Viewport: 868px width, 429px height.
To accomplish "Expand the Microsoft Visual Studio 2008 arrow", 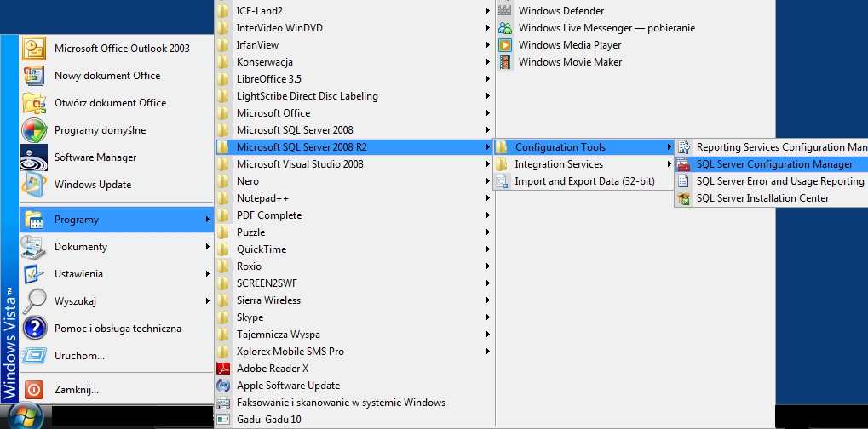I will click(488, 164).
